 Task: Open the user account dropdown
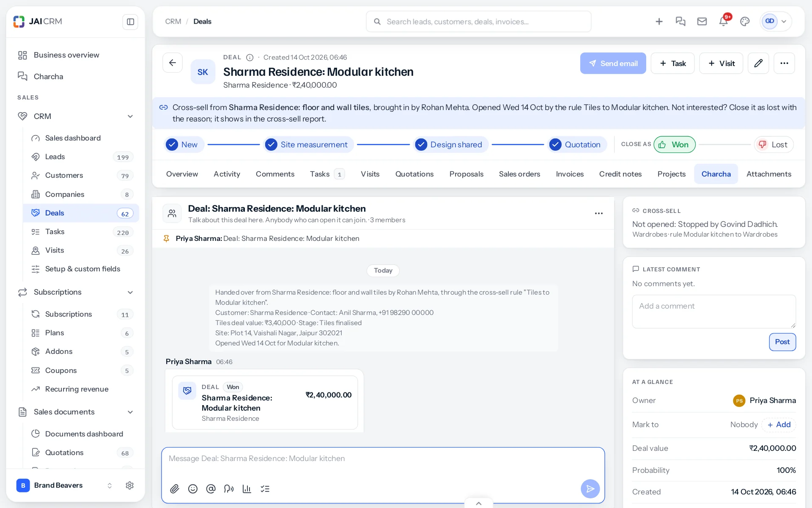click(x=776, y=22)
